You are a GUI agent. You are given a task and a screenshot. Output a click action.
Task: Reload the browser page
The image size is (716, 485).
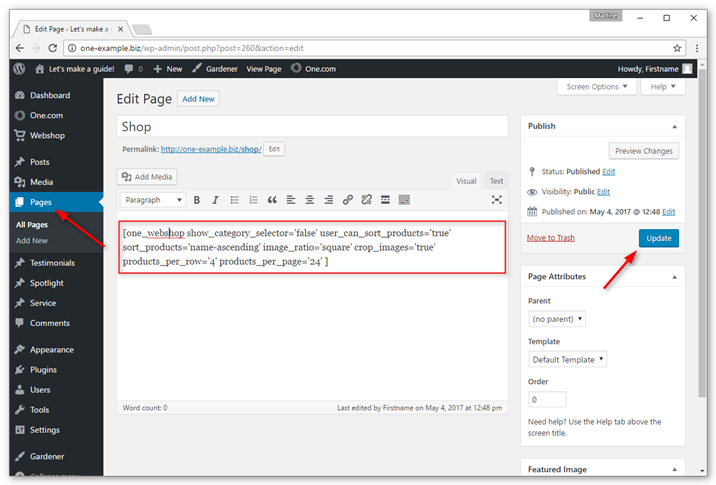53,48
